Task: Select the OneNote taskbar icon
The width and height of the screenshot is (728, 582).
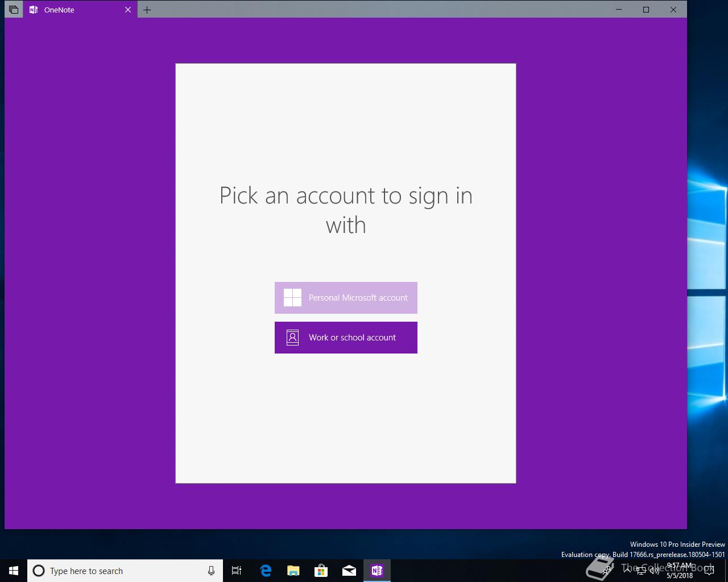Action: point(377,571)
